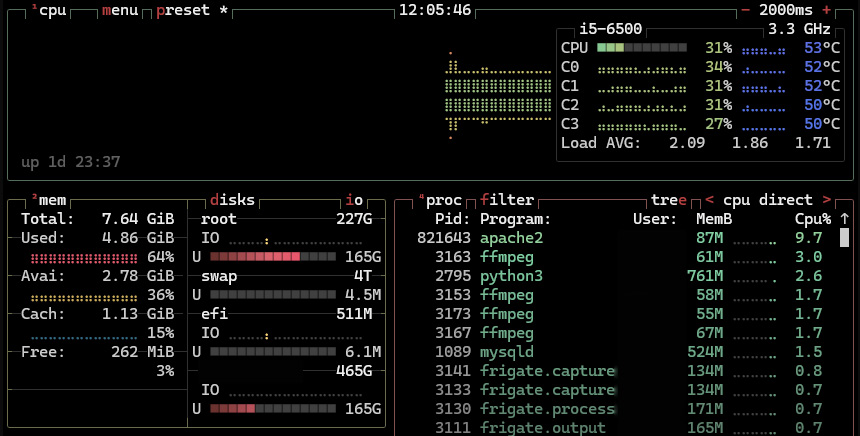This screenshot has height=436, width=860.
Task: Switch to the next sort column with right arrow
Action: (826, 200)
